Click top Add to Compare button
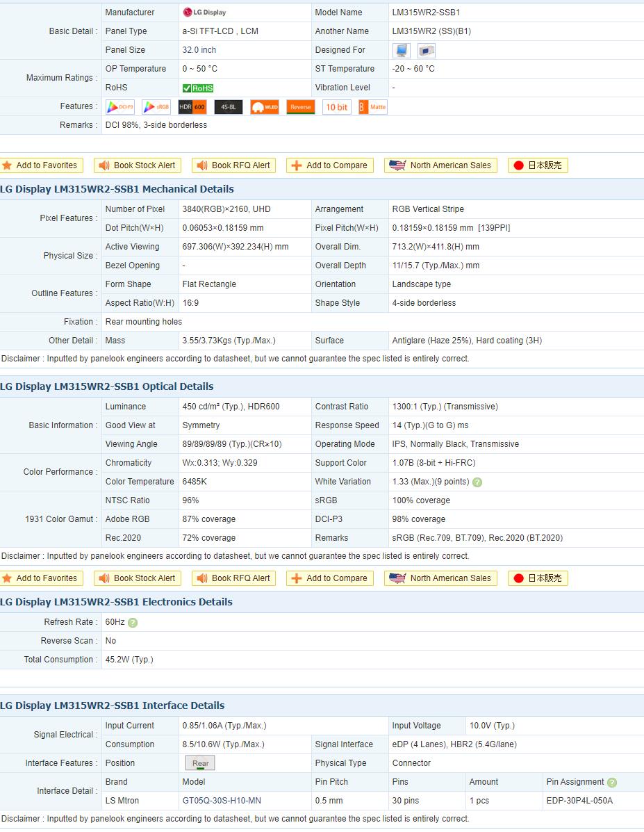This screenshot has height=832, width=644. (330, 165)
